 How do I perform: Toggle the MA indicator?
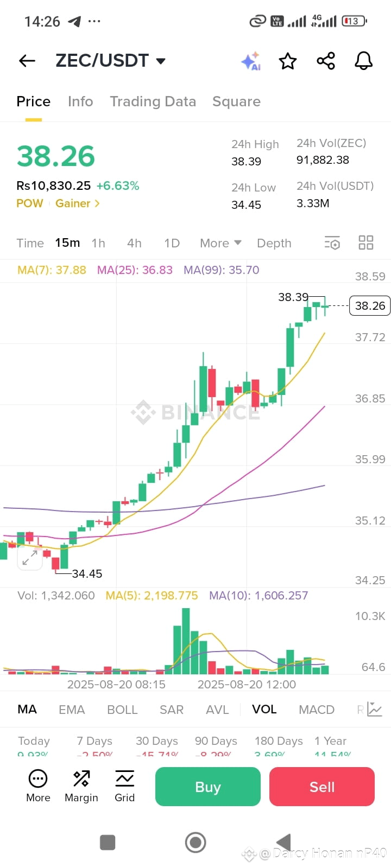tap(27, 710)
